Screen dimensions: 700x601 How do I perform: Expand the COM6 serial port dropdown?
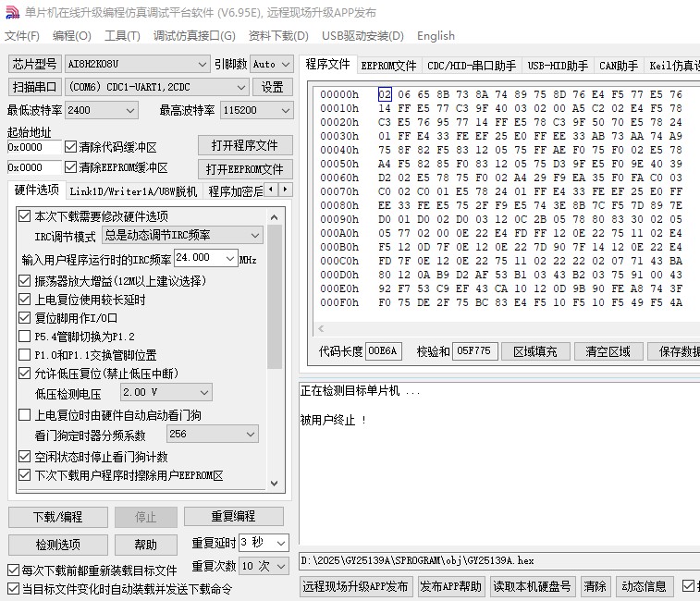click(241, 87)
